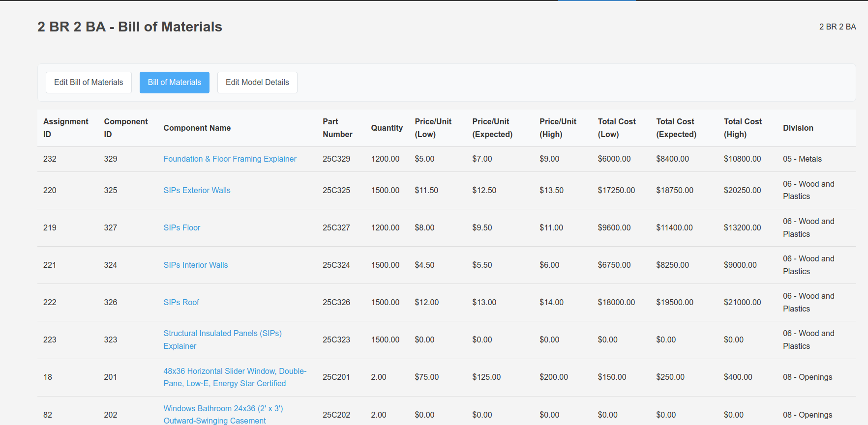This screenshot has width=868, height=425.
Task: Click the $12.00 low unit price
Action: click(x=426, y=303)
